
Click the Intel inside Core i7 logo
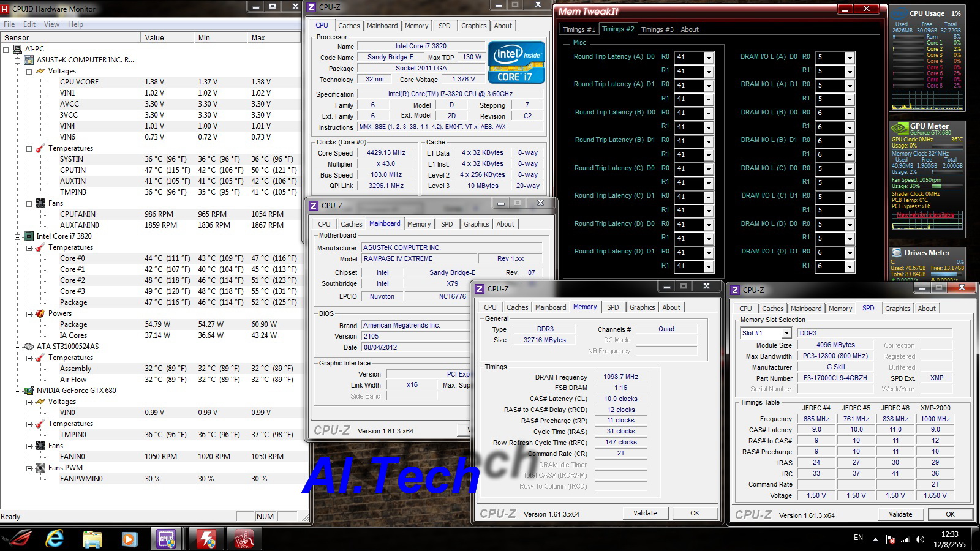click(x=516, y=62)
